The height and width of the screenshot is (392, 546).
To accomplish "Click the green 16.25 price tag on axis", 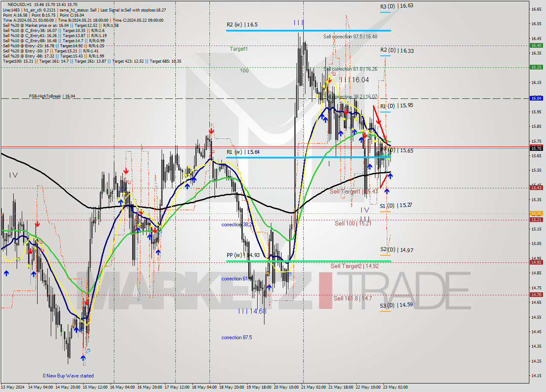I will click(x=536, y=67).
